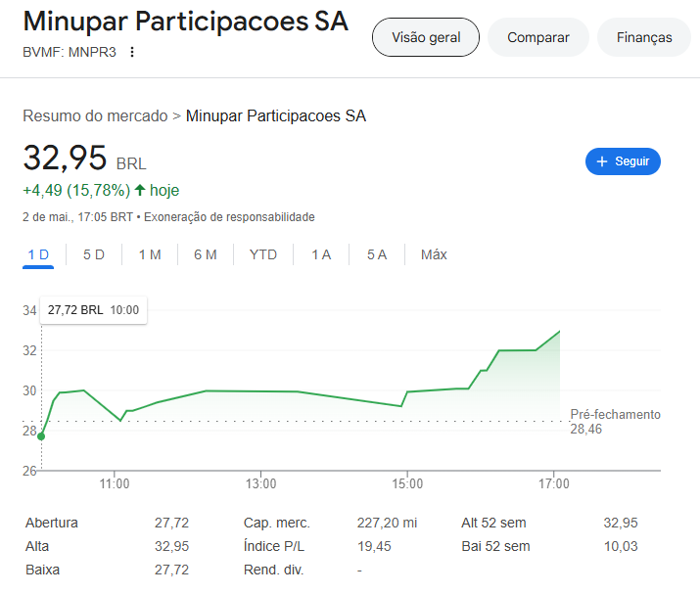Click the Cap. merc. value 227,20 mi

point(387,523)
